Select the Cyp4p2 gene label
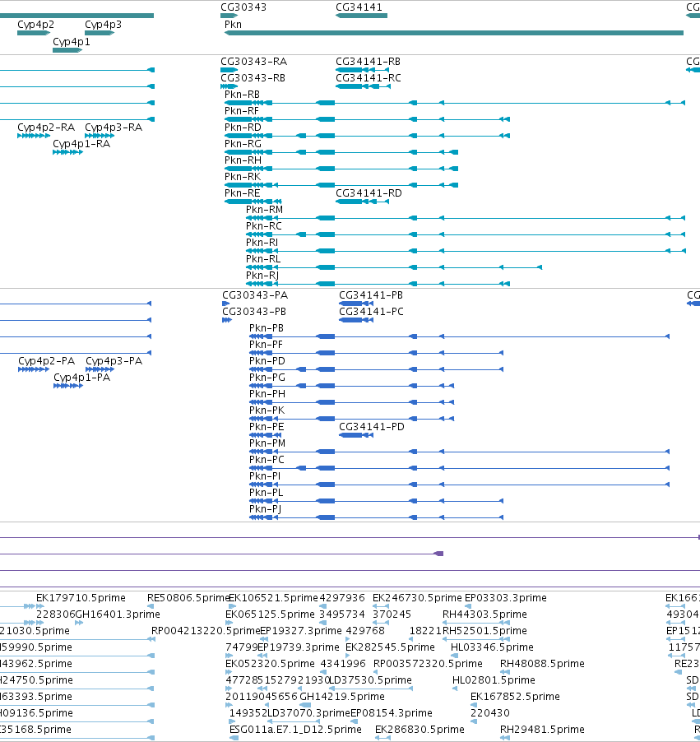The image size is (700, 742). (x=35, y=25)
